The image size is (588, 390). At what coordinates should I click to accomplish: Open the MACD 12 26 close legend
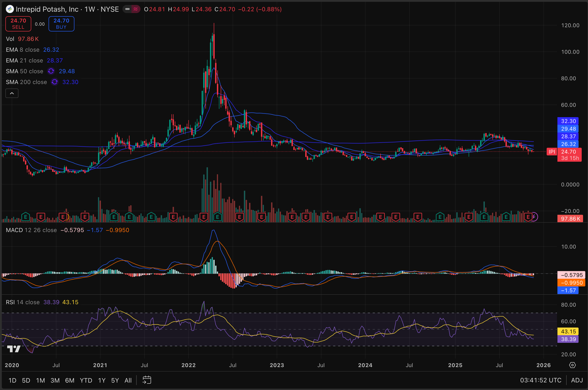tap(31, 230)
